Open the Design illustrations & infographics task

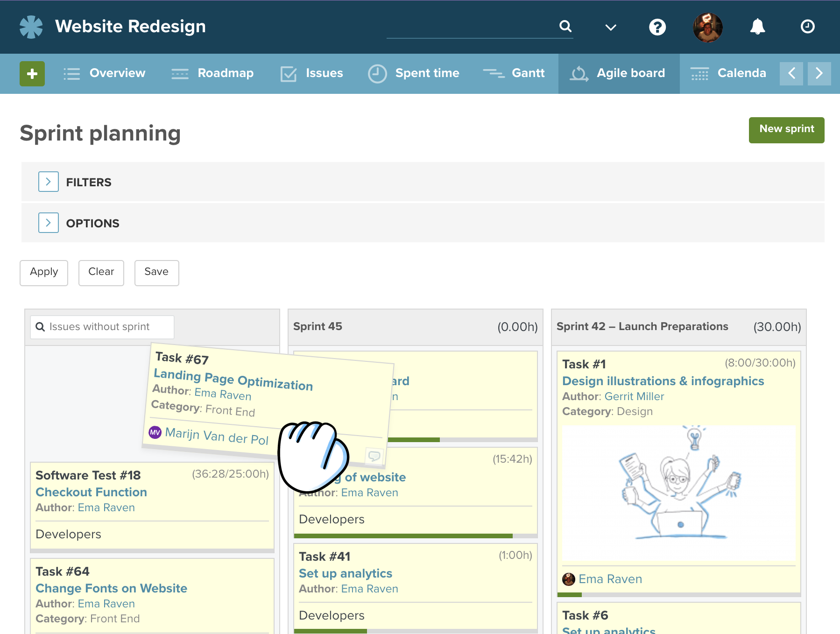coord(663,381)
